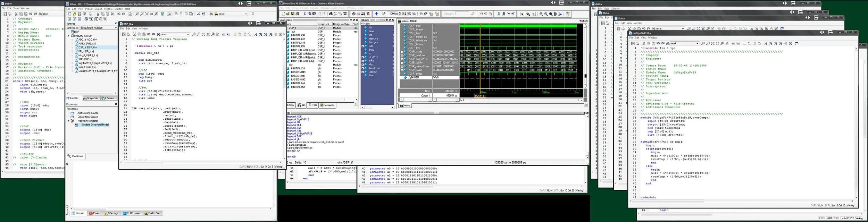868x222 pixels.
Task: Click the Undo icon in UnSignFixPt19.v toolbar
Action: pos(658,43)
